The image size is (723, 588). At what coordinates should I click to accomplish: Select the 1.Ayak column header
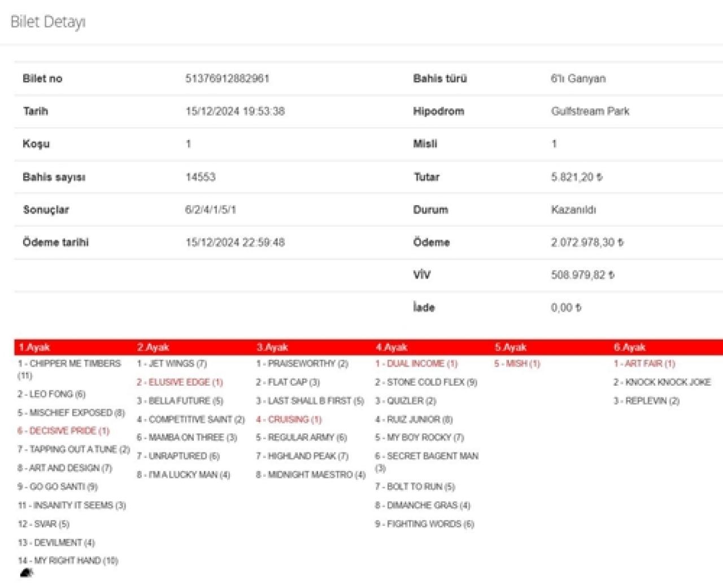tap(34, 347)
